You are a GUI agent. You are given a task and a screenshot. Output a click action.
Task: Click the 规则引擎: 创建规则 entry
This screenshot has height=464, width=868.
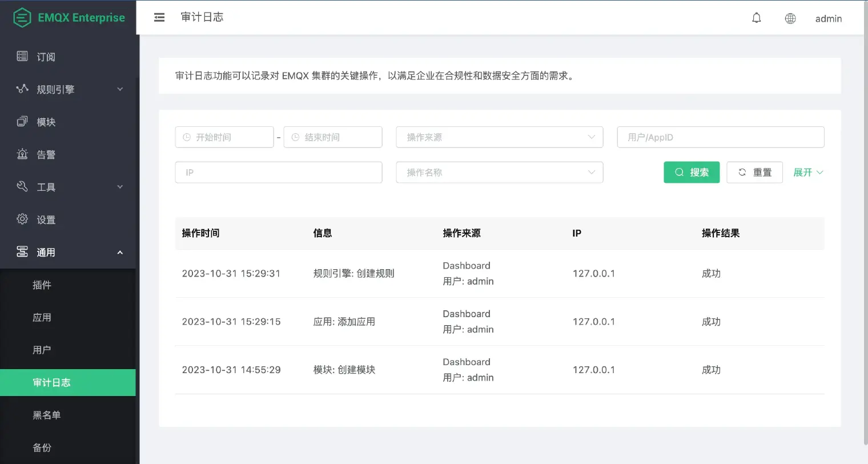point(353,273)
